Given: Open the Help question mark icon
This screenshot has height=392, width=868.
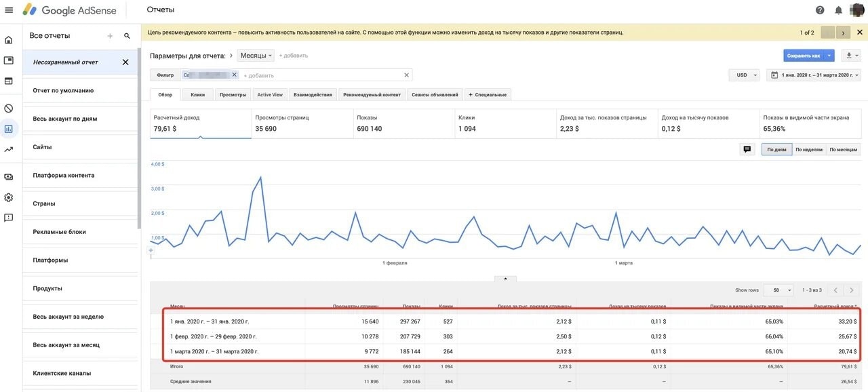Looking at the screenshot, I should (x=820, y=10).
